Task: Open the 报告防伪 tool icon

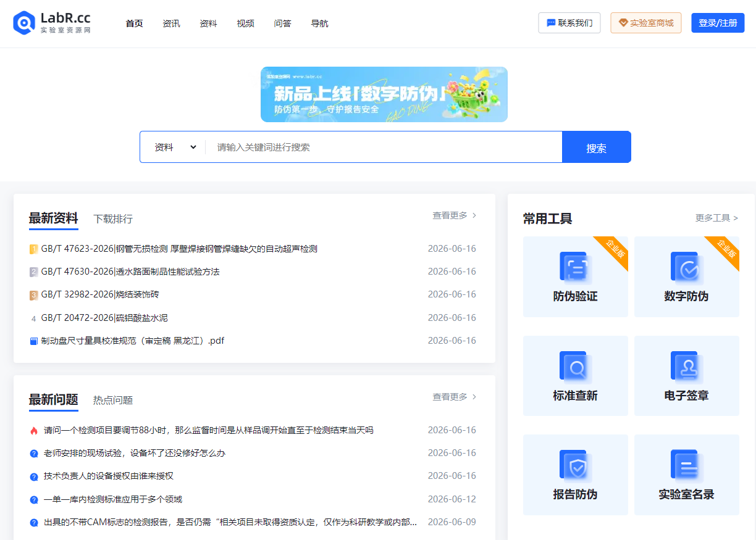Action: pyautogui.click(x=576, y=466)
